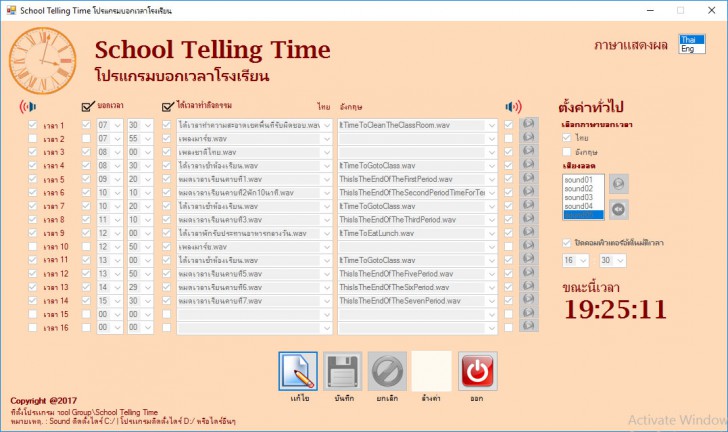Enable the เวลา 15 row checkbox

pyautogui.click(x=32, y=314)
